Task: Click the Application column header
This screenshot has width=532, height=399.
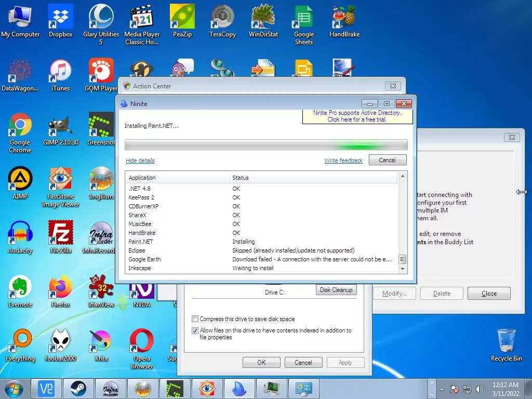Action: point(177,178)
